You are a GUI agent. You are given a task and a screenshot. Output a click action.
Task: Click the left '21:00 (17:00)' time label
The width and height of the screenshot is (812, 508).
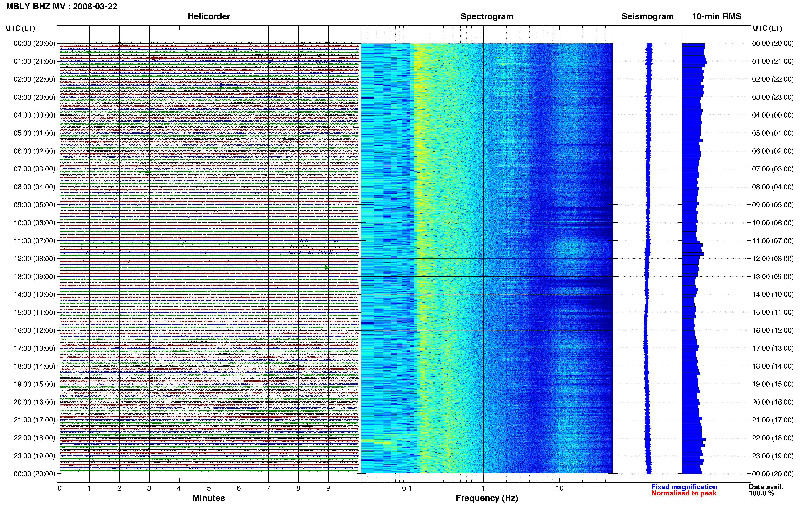click(x=34, y=420)
